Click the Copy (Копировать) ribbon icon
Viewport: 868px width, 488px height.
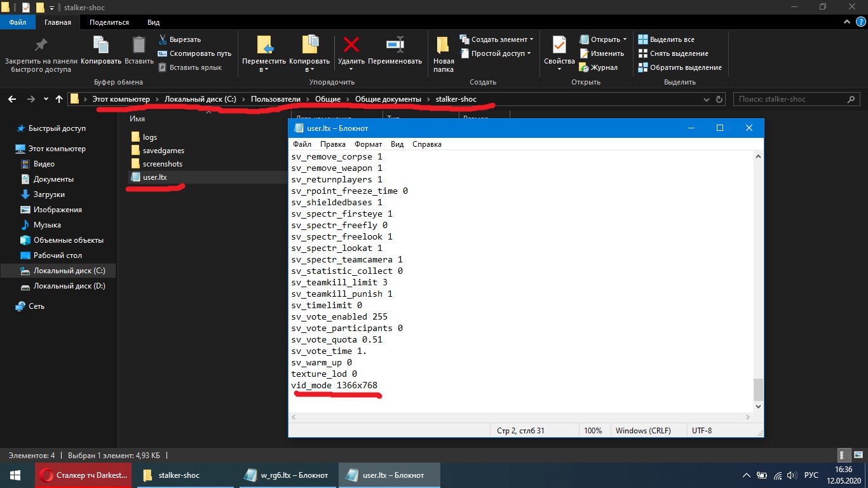coord(101,46)
